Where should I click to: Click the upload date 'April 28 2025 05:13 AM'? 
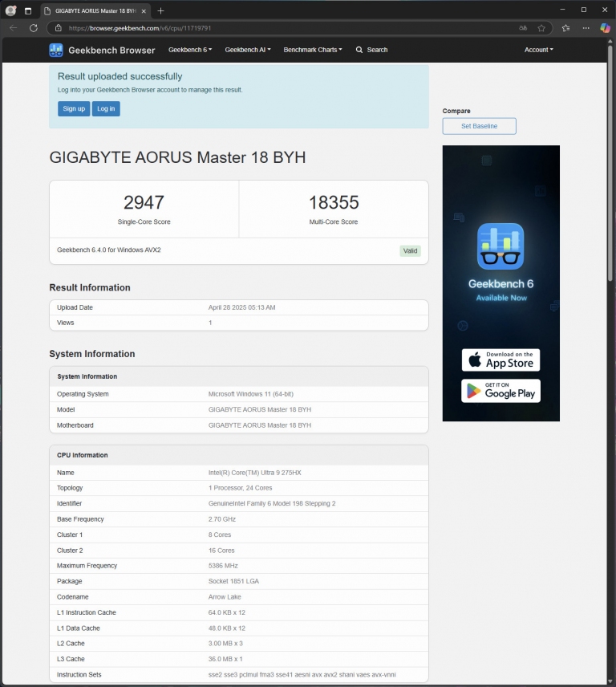tap(241, 307)
